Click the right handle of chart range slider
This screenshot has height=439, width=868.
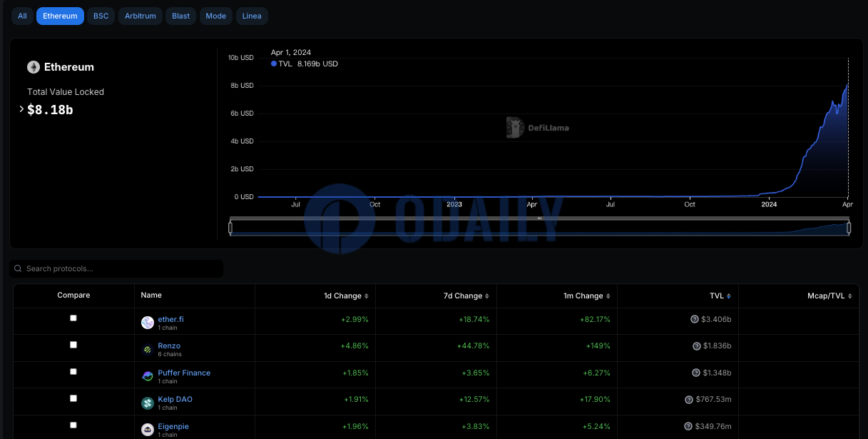point(849,228)
